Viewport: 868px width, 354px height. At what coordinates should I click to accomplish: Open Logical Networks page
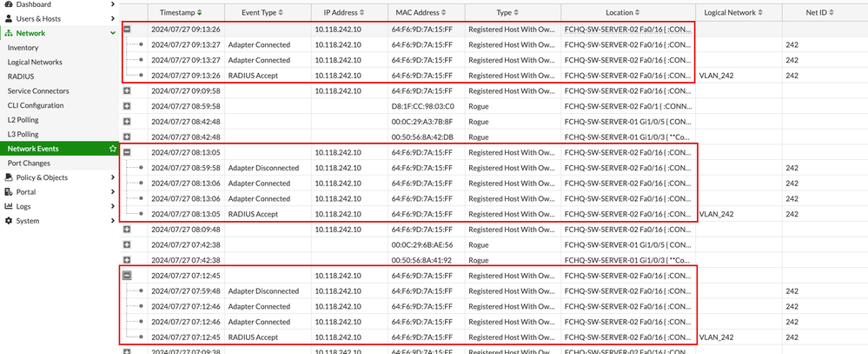point(35,62)
